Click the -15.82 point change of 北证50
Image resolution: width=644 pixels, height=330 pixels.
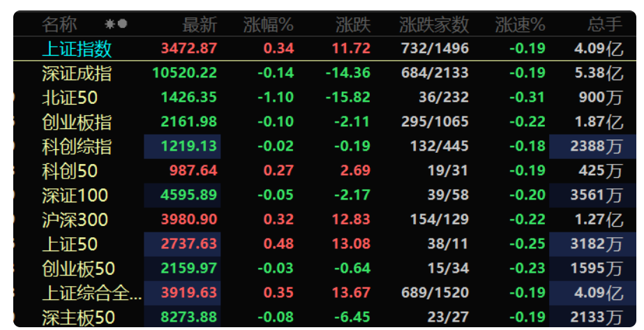pos(348,97)
